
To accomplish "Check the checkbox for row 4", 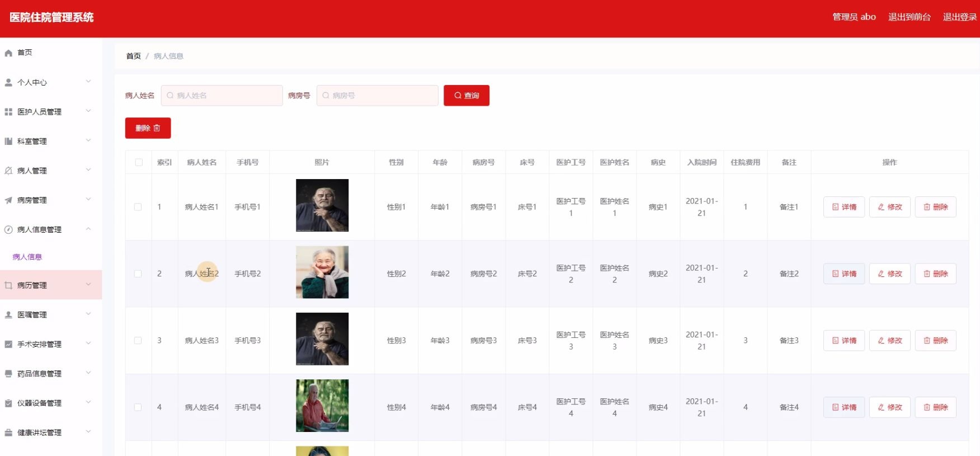I will [x=138, y=407].
